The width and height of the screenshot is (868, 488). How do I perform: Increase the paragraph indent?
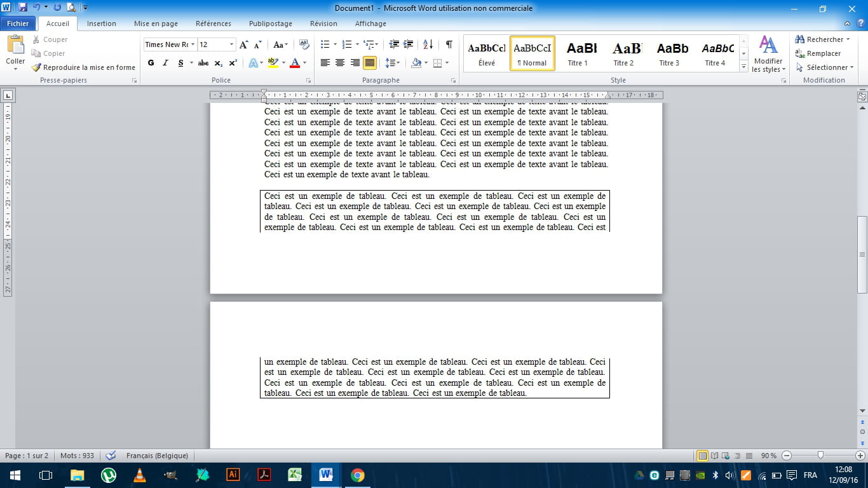tap(409, 44)
